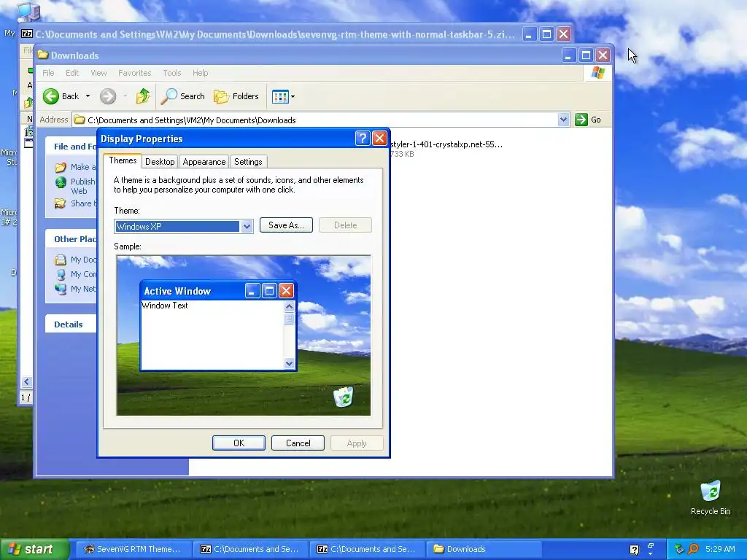Image resolution: width=747 pixels, height=560 pixels.
Task: Click the safely remove hardware tray icon
Action: coord(679,549)
